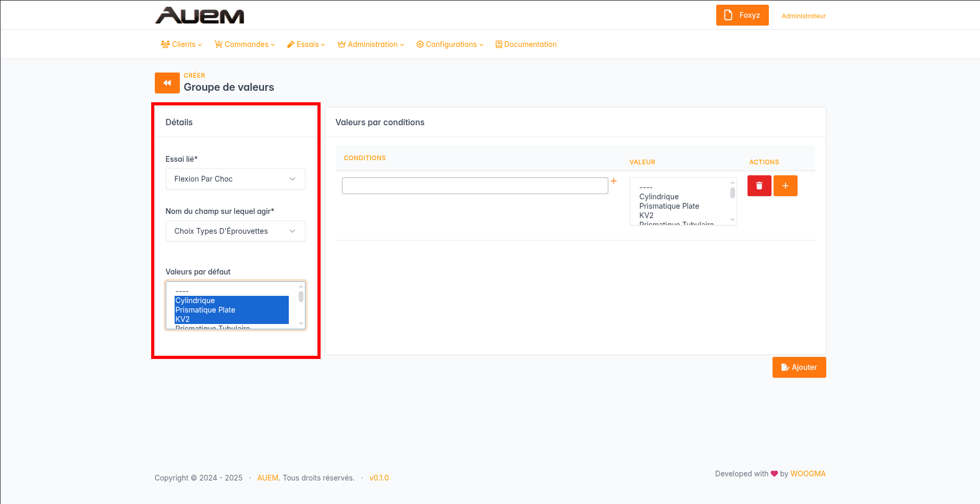980x504 pixels.
Task: Select Prismatique Plate in Valeur list
Action: point(669,206)
